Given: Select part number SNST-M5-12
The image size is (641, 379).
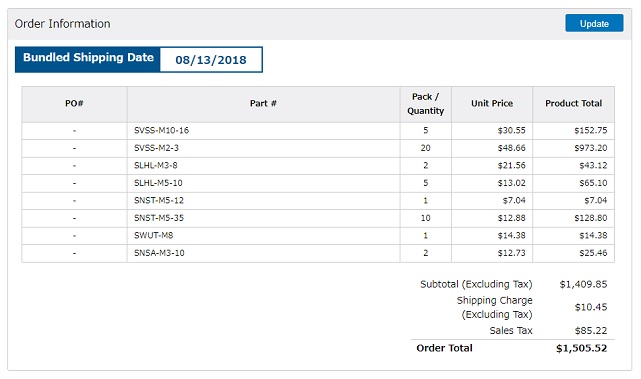Looking at the screenshot, I should (x=159, y=201).
